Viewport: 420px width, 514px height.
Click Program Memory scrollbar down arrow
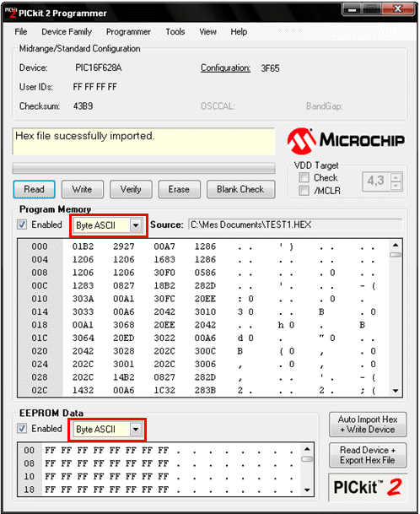click(396, 391)
